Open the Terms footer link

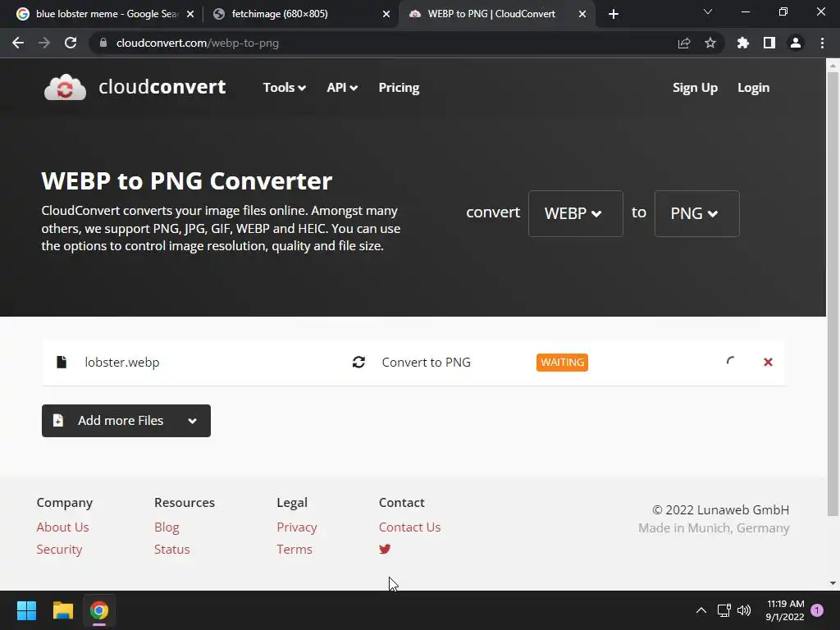coord(294,549)
